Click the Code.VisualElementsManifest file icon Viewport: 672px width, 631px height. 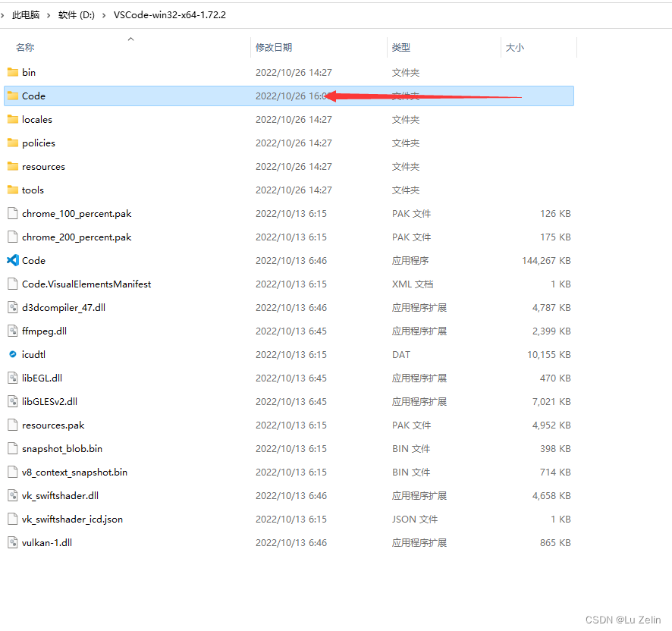(x=13, y=284)
